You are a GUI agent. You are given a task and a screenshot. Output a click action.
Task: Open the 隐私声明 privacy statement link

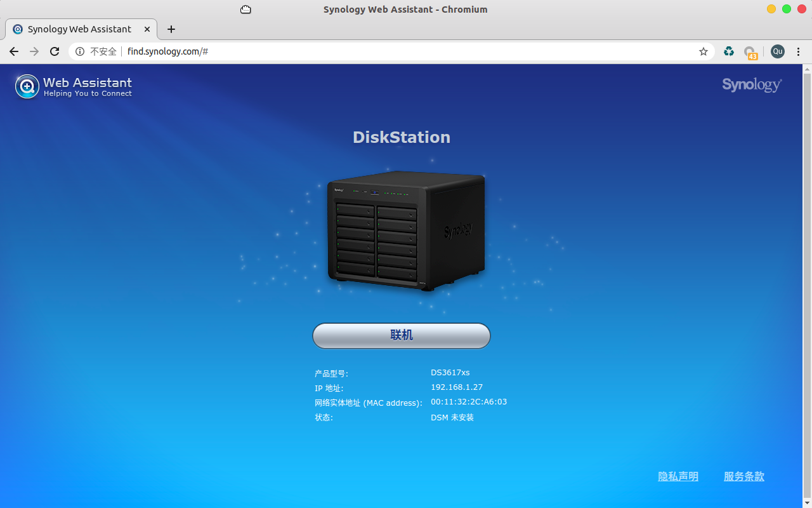[x=678, y=476]
